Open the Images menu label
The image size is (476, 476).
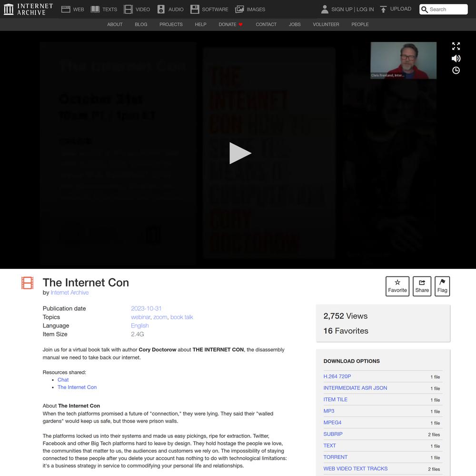[256, 10]
